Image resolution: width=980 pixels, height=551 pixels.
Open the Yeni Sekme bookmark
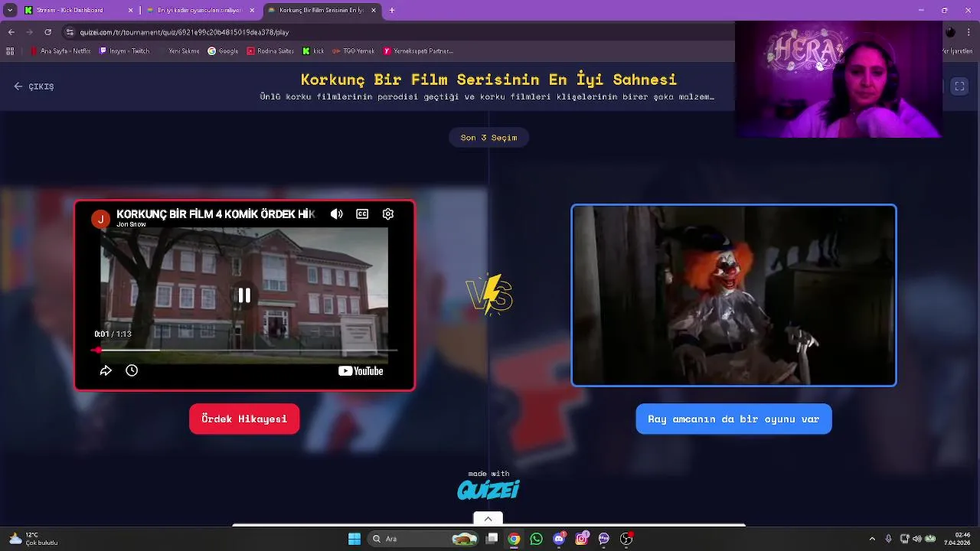(x=179, y=51)
